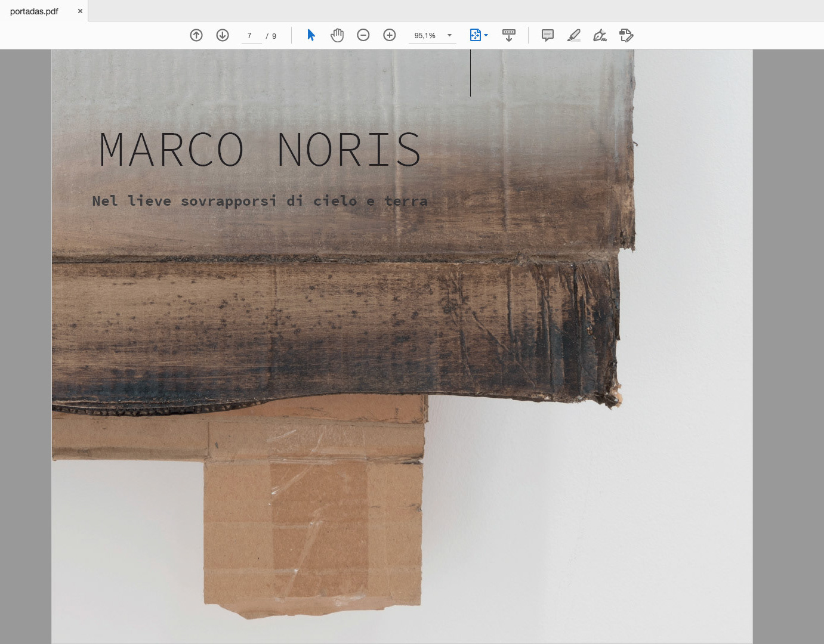Close the portadas.pdf tab

[80, 11]
